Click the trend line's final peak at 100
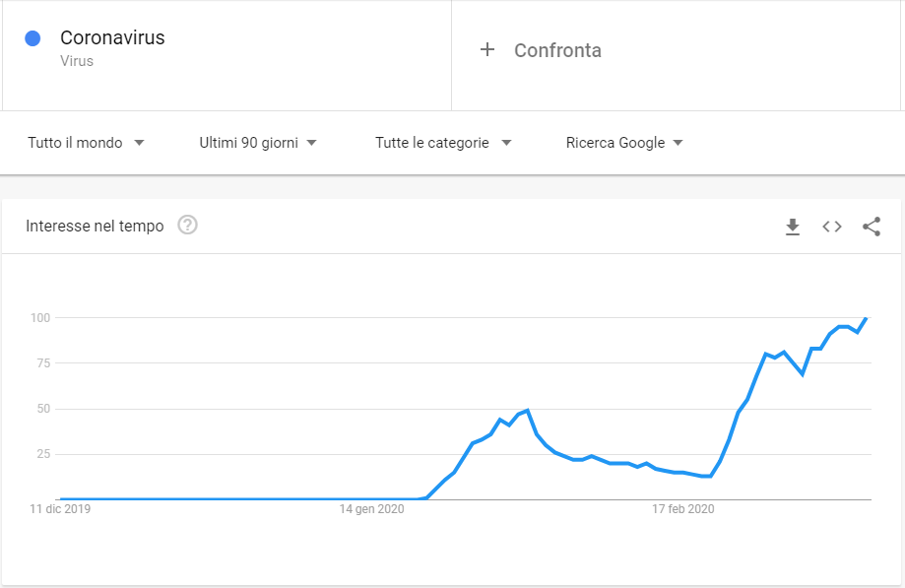The width and height of the screenshot is (905, 588). coord(866,318)
